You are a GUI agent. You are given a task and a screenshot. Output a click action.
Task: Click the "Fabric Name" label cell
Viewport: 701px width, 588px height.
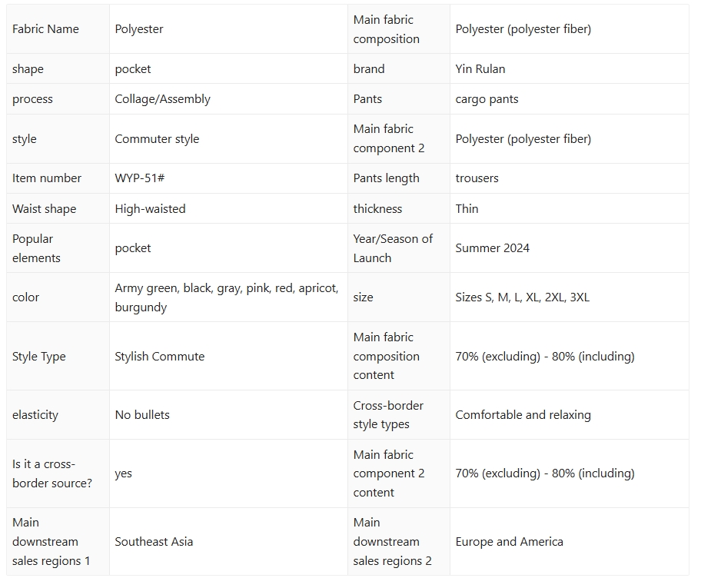tap(46, 29)
